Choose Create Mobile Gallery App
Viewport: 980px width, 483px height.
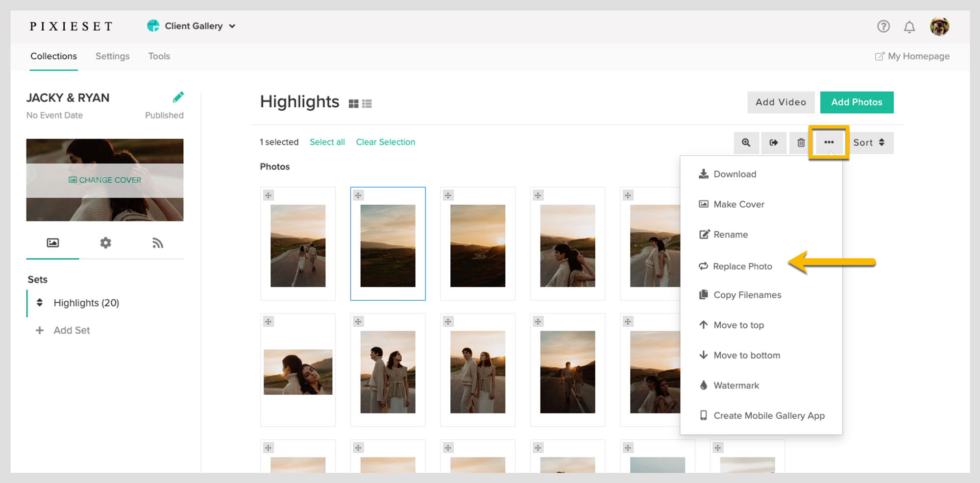pos(761,416)
